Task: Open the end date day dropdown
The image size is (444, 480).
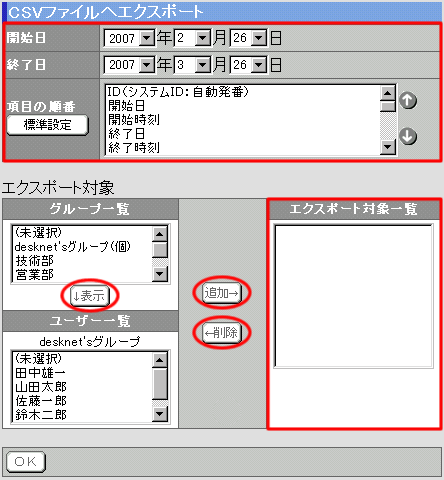Action: (248, 65)
